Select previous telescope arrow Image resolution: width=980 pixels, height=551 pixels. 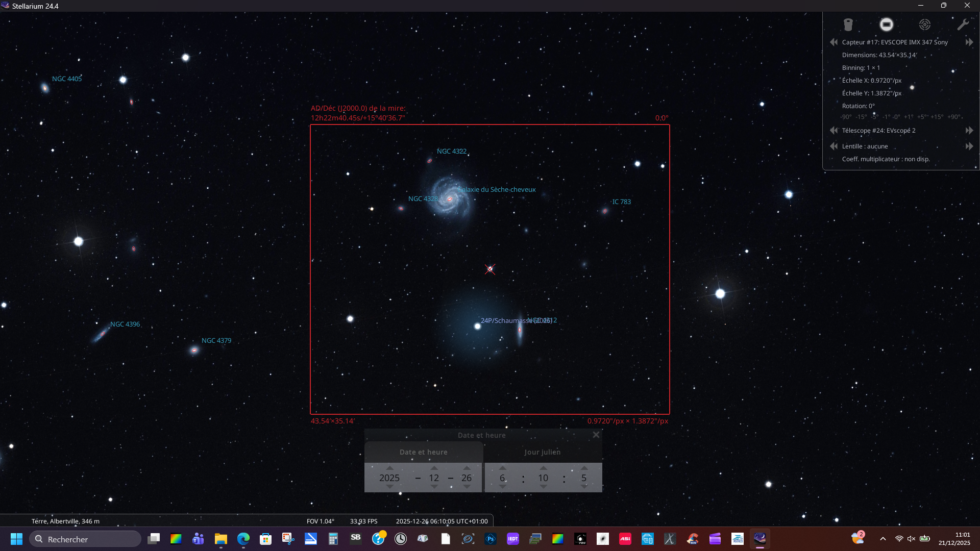coord(834,131)
